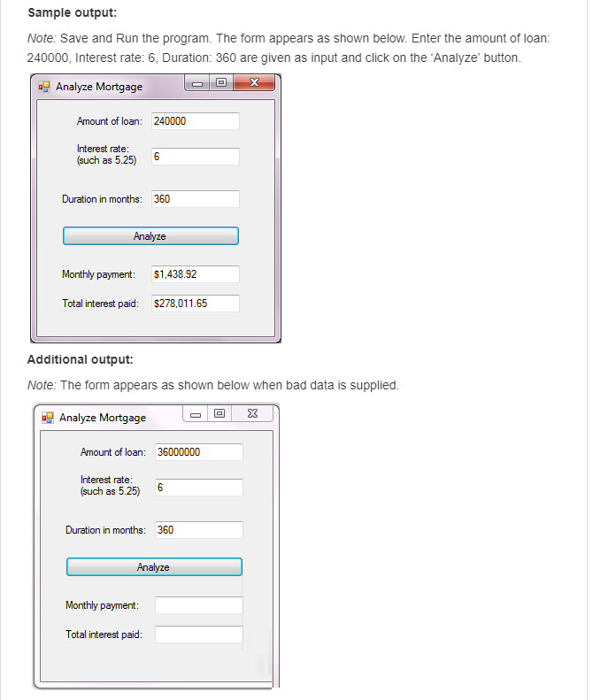This screenshot has width=593, height=700.
Task: Click the note beginning 'Save and Run the program'
Action: point(289,48)
